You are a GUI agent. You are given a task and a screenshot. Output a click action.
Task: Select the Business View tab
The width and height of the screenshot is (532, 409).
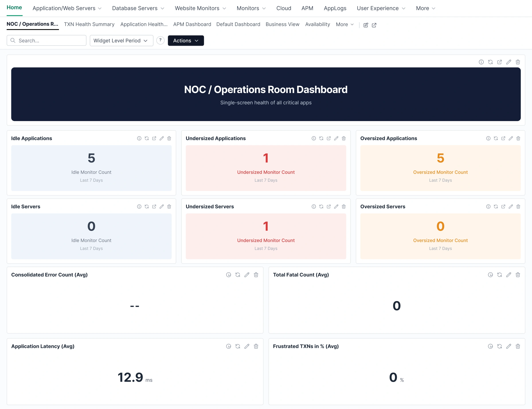pyautogui.click(x=282, y=24)
